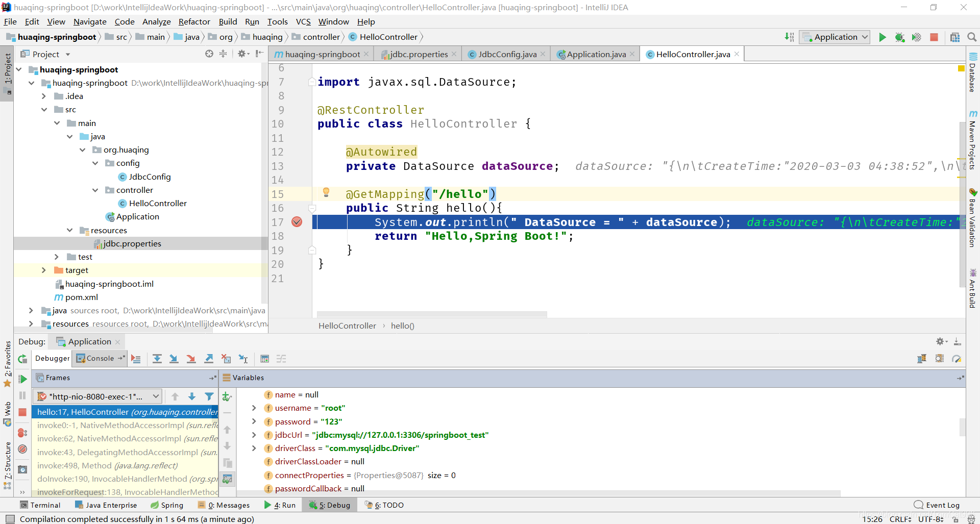The image size is (980, 524).
Task: Open the Database tool window
Action: point(973,72)
